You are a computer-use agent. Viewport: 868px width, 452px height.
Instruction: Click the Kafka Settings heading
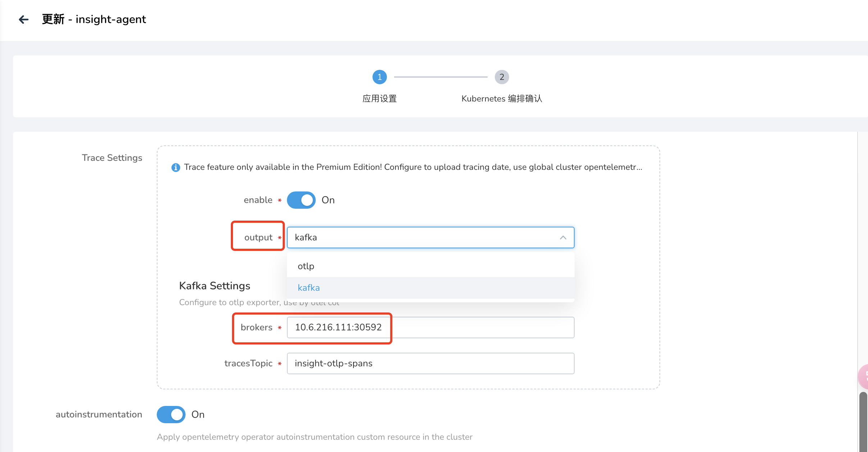click(215, 286)
